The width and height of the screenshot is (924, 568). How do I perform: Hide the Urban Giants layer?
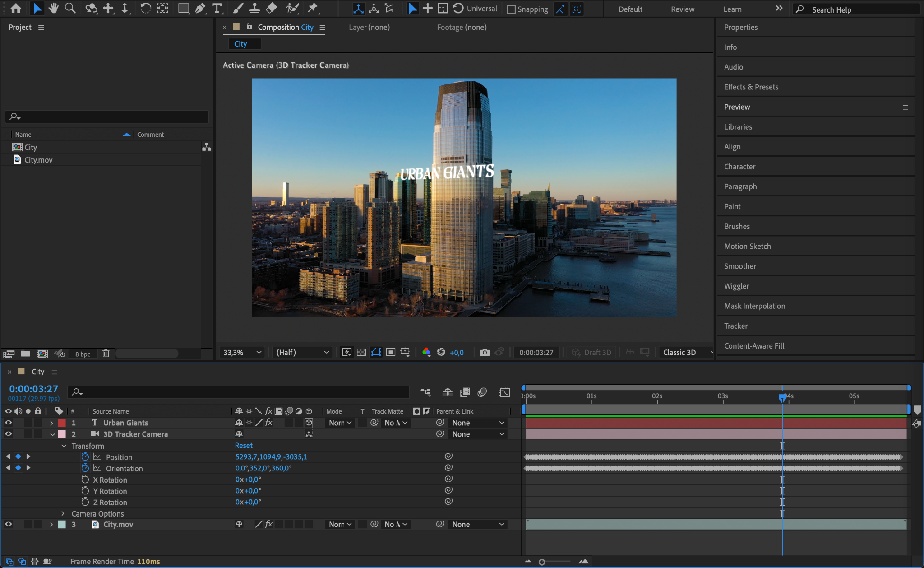(x=8, y=423)
